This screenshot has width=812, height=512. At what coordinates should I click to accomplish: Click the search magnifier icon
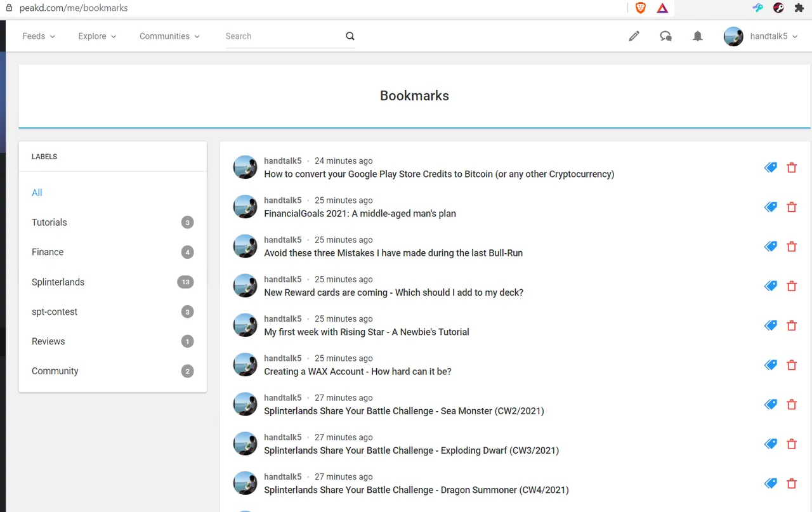point(350,36)
